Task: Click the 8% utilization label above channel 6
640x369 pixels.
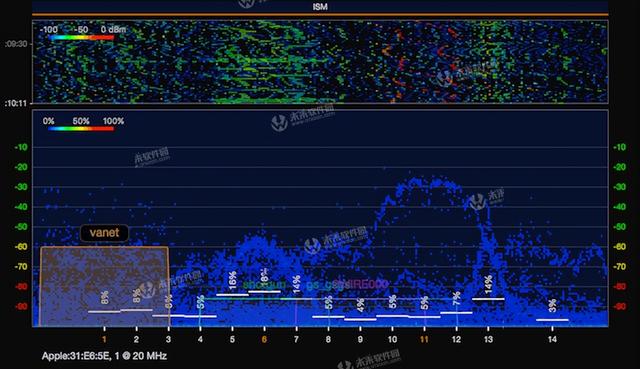Action: (x=264, y=276)
